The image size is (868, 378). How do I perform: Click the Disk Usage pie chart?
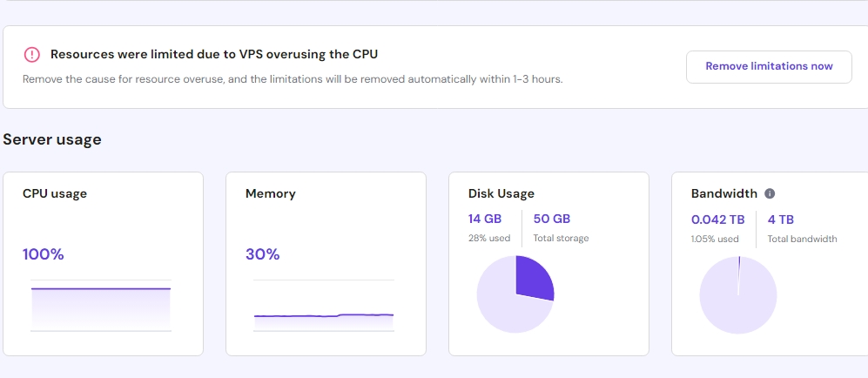[x=515, y=294]
